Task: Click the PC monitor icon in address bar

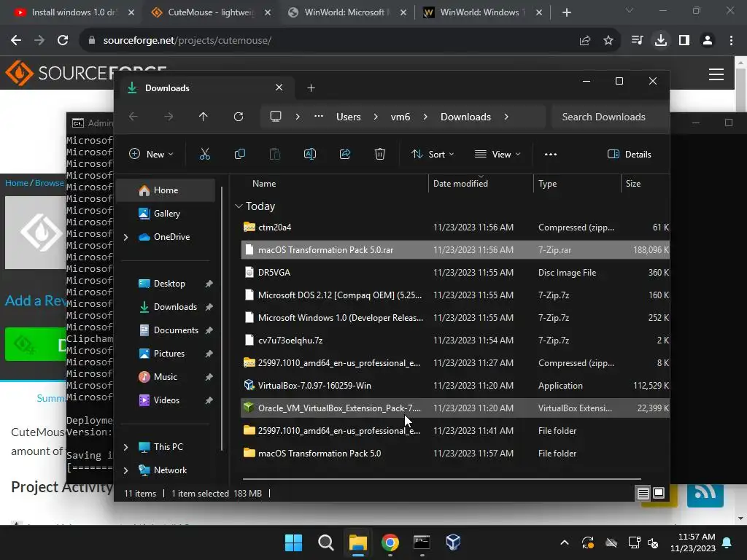Action: [x=275, y=117]
